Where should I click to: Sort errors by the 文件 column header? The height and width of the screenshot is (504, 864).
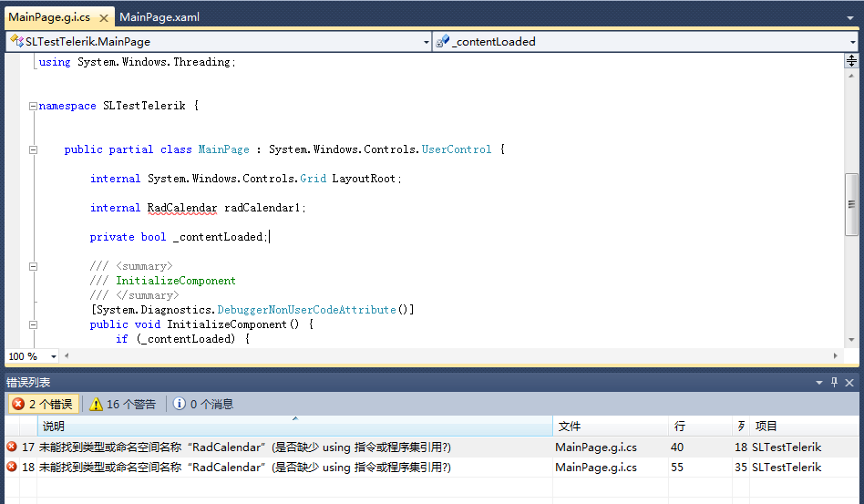click(x=611, y=427)
